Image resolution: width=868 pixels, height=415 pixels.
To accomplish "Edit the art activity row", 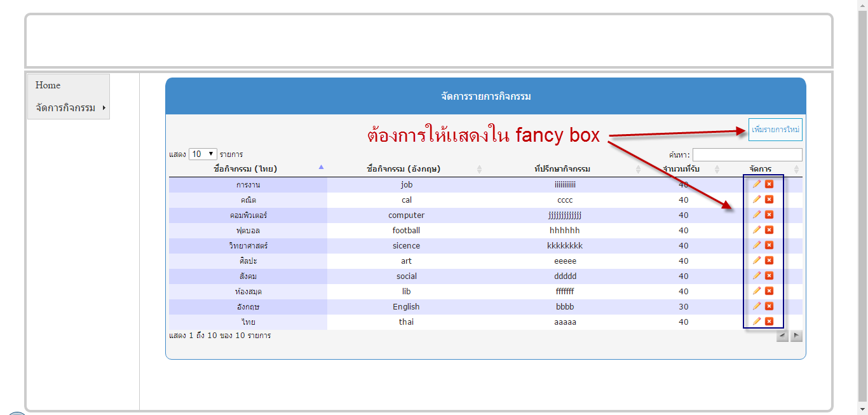I will click(756, 261).
